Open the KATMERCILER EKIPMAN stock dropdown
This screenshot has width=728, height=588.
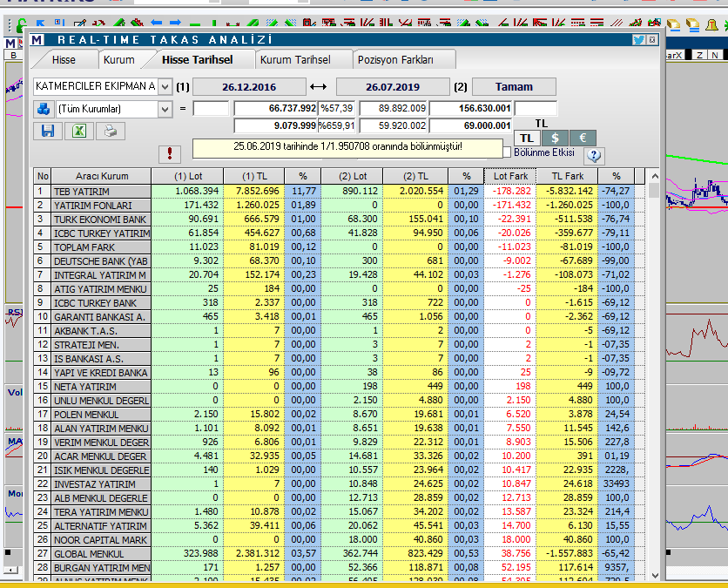(x=165, y=87)
